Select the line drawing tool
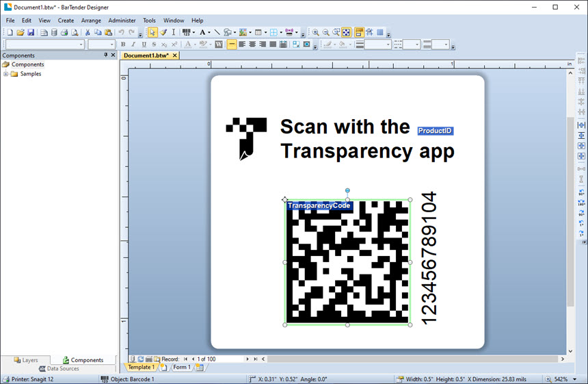Screen dimensions: 588x384 coord(217,33)
